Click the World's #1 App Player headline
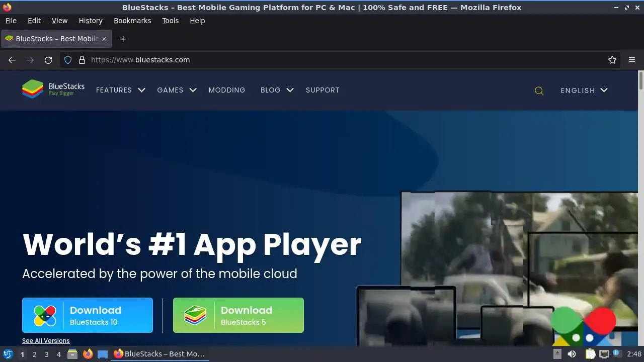The image size is (644, 362). (x=192, y=244)
